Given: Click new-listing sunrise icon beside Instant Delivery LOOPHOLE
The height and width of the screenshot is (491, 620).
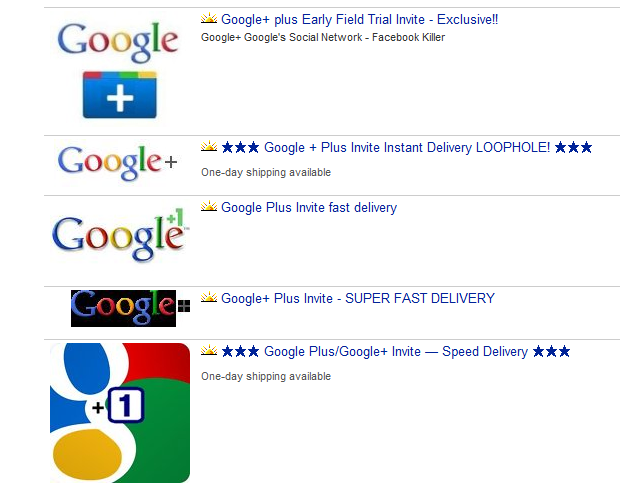Looking at the screenshot, I should pyautogui.click(x=209, y=146).
